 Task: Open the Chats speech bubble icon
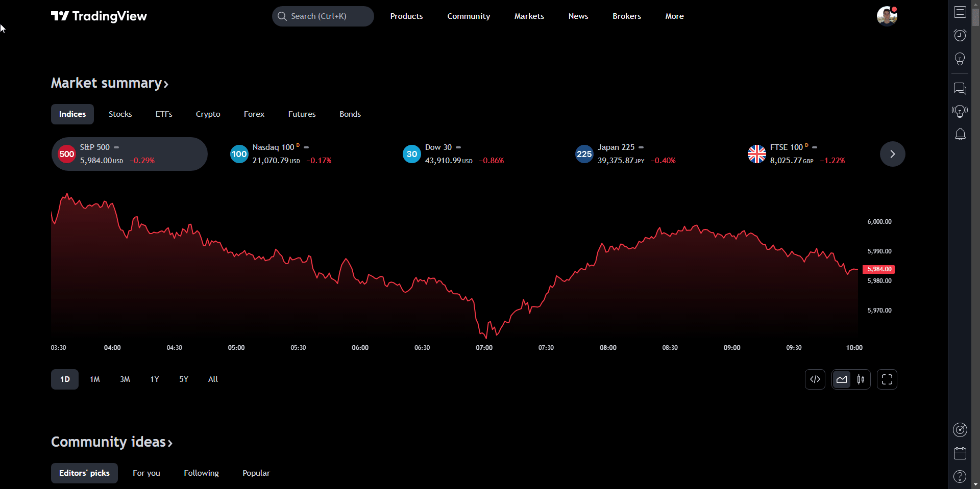click(x=960, y=89)
